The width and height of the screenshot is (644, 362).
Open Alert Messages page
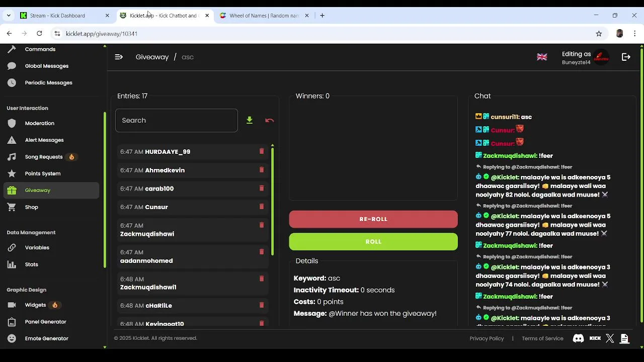point(44,140)
